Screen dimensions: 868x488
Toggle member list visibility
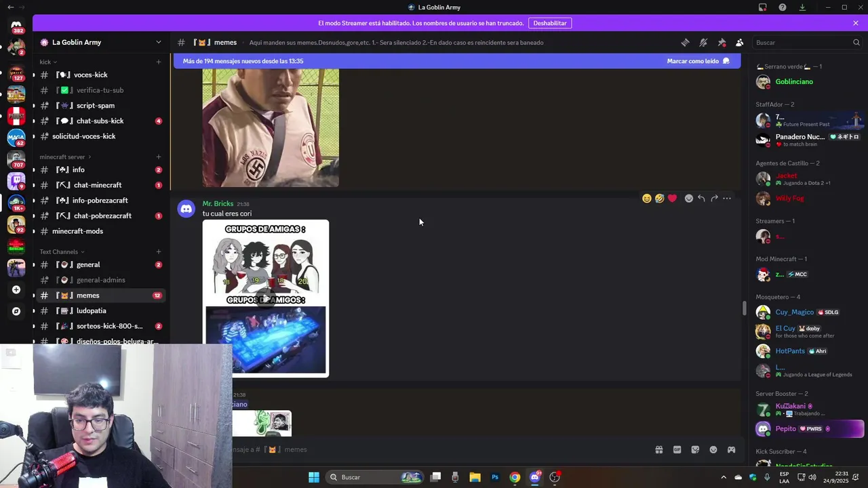(x=740, y=42)
